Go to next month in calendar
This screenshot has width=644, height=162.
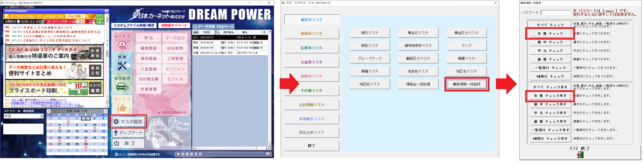coord(106,111)
